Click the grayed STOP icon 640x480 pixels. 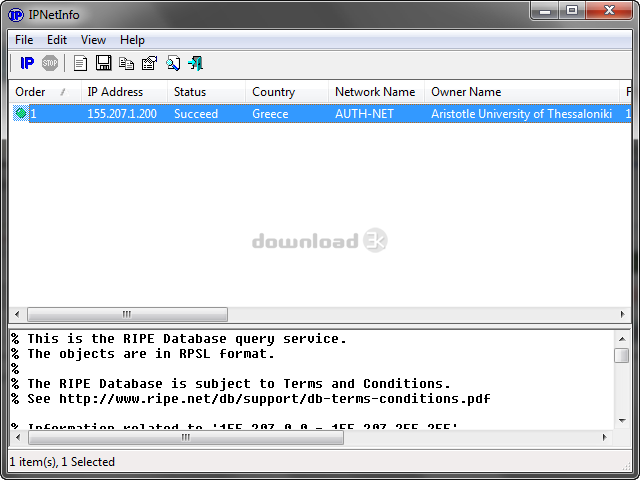tap(50, 63)
